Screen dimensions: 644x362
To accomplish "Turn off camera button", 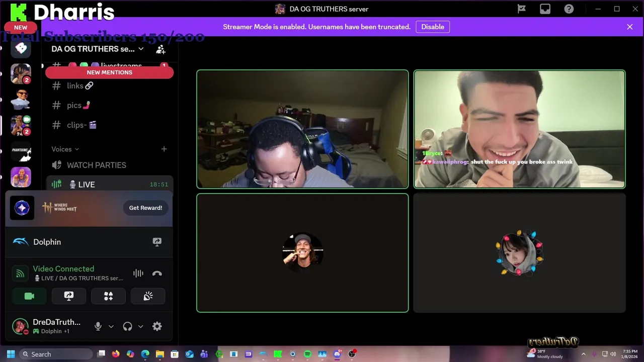I will (29, 296).
